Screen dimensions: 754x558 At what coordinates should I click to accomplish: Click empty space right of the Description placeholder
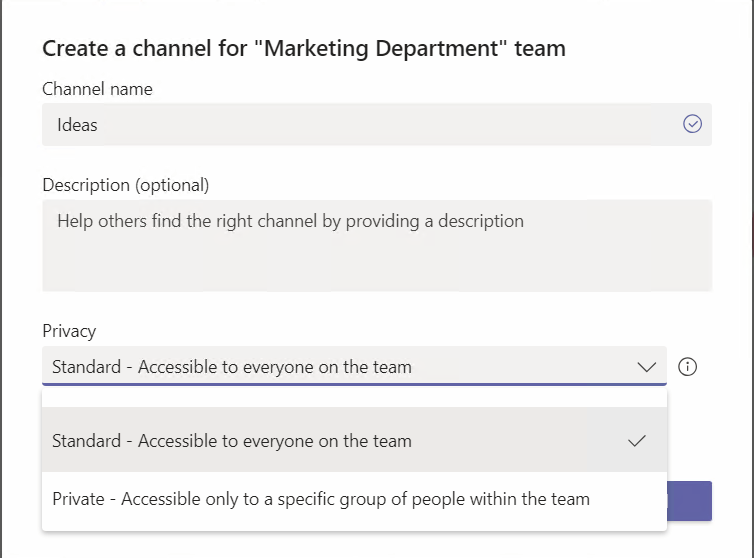click(620, 221)
